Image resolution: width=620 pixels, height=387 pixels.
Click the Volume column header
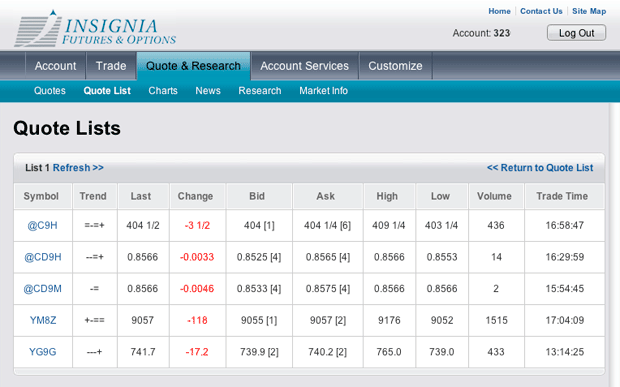[x=496, y=196]
